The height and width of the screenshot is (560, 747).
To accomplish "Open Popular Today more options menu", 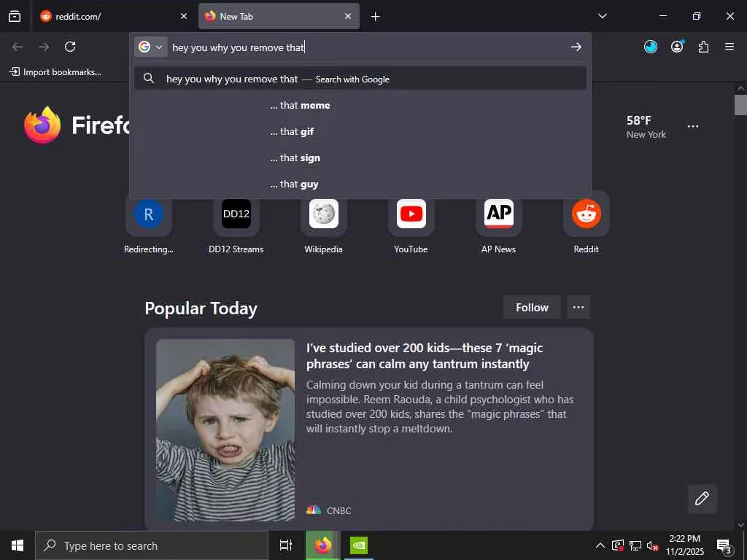I will click(x=578, y=307).
